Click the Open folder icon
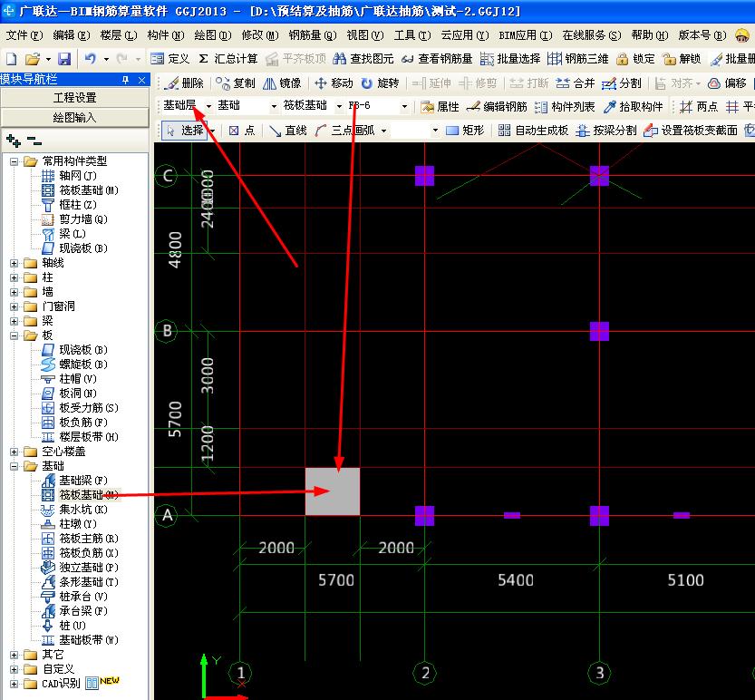The height and width of the screenshot is (700, 755). 33,59
